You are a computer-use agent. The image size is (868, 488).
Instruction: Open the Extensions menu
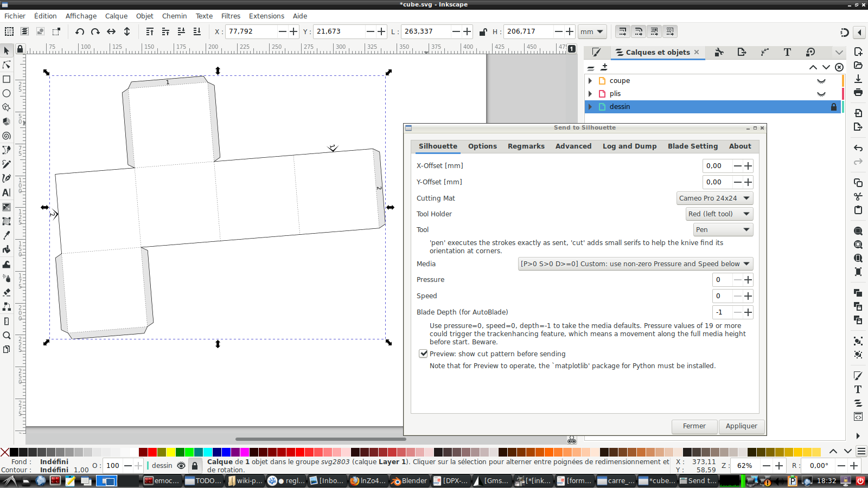266,16
